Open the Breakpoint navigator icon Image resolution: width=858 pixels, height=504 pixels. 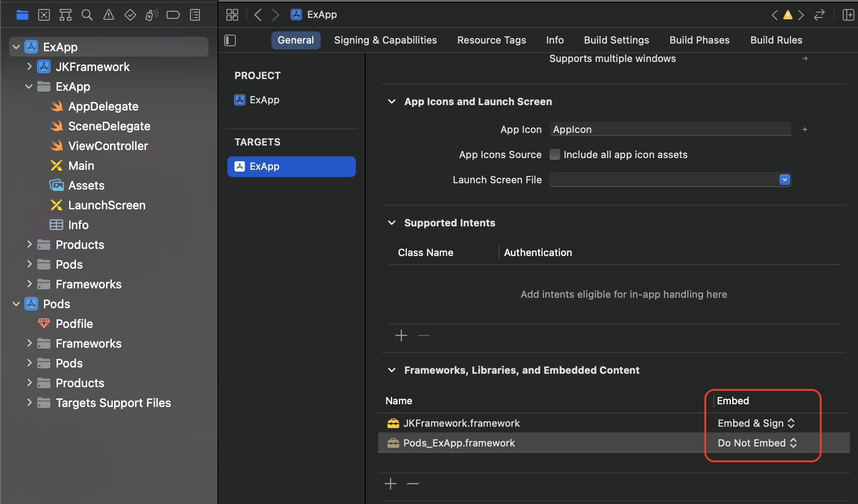(x=173, y=15)
